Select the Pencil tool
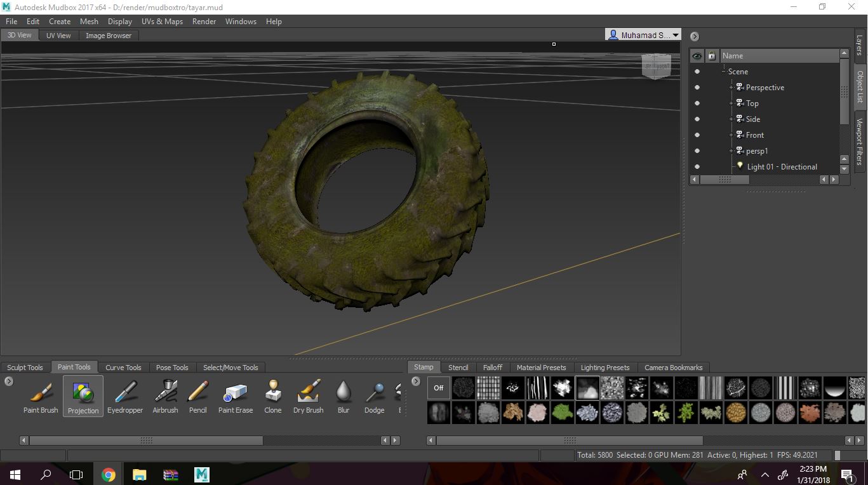 197,397
